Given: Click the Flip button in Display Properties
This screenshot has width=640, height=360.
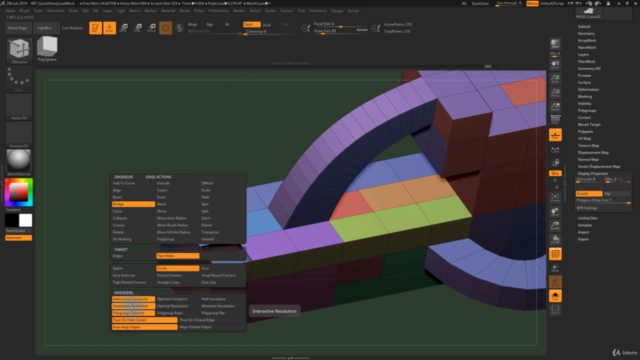Looking at the screenshot, I should [617, 193].
